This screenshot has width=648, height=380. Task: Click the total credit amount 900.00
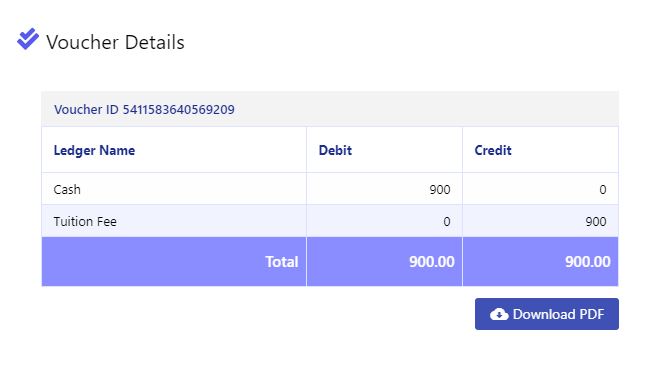pyautogui.click(x=588, y=261)
